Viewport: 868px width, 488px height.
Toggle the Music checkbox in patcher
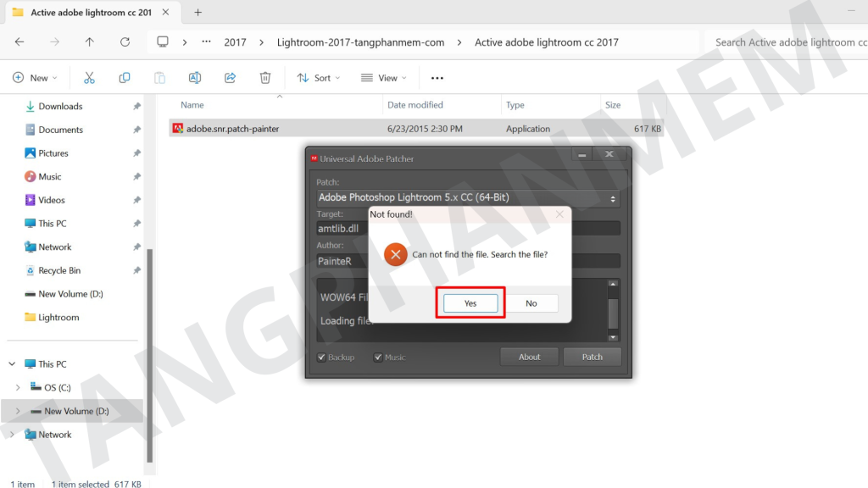pos(378,358)
